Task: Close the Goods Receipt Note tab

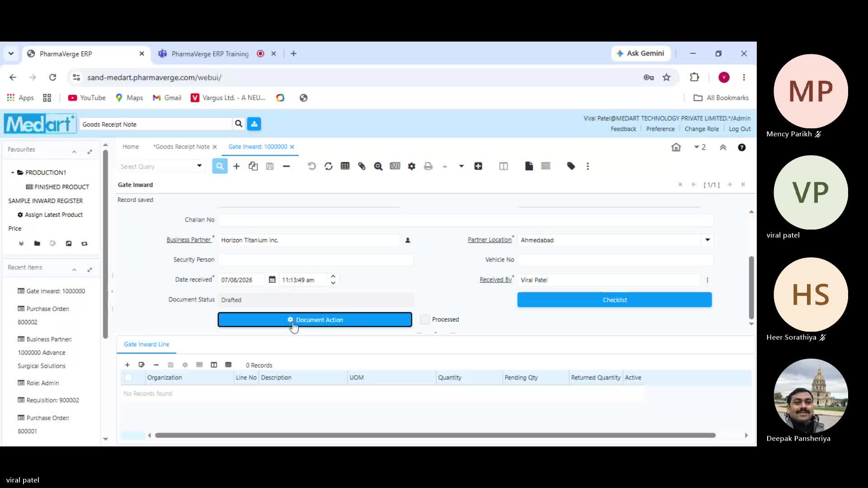Action: (x=215, y=147)
